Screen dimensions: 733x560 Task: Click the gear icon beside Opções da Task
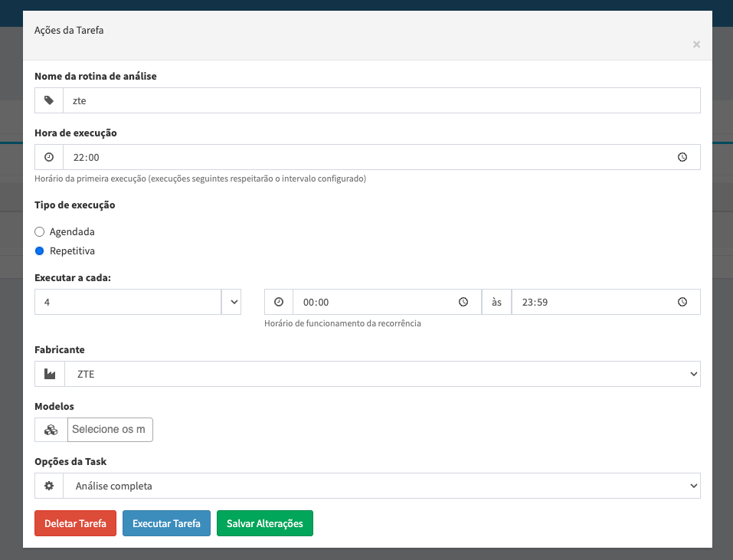click(49, 486)
